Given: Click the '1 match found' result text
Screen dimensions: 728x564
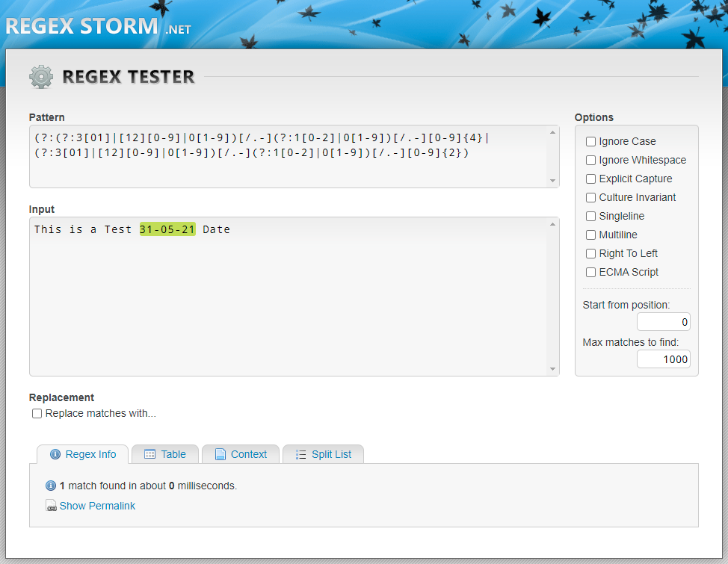Looking at the screenshot, I should tap(148, 486).
